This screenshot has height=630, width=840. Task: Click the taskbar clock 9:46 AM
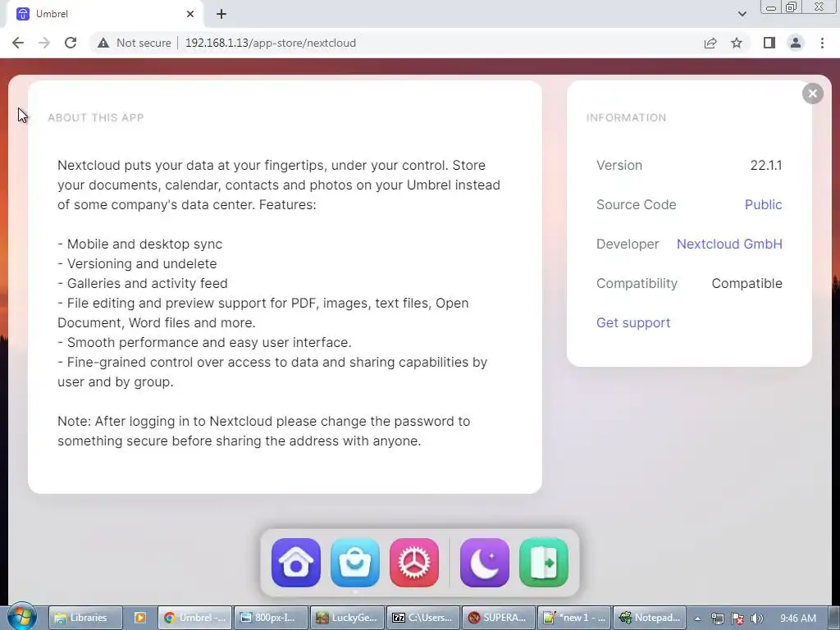tap(797, 619)
